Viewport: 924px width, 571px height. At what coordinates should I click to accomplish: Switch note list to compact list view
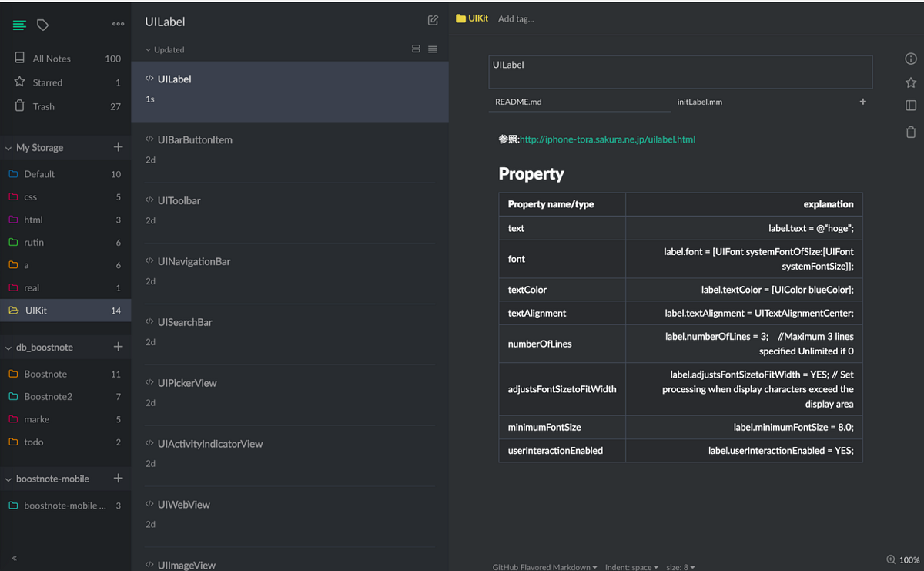(x=433, y=49)
